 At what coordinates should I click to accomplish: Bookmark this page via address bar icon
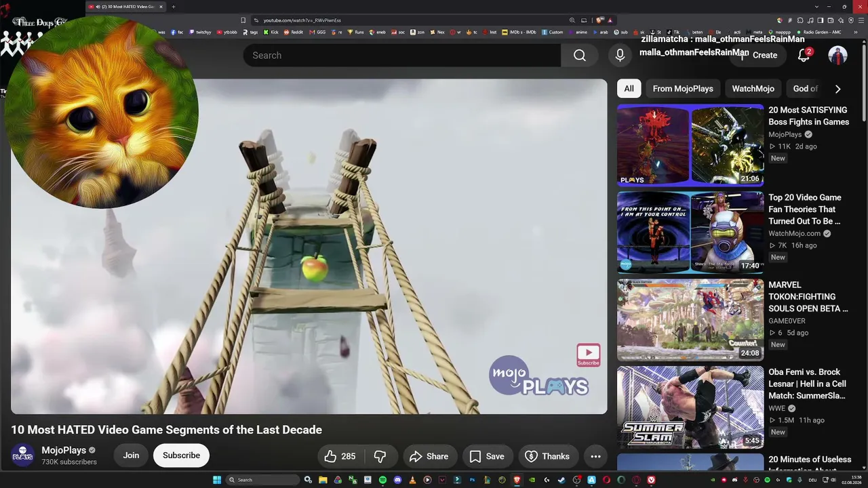point(243,20)
